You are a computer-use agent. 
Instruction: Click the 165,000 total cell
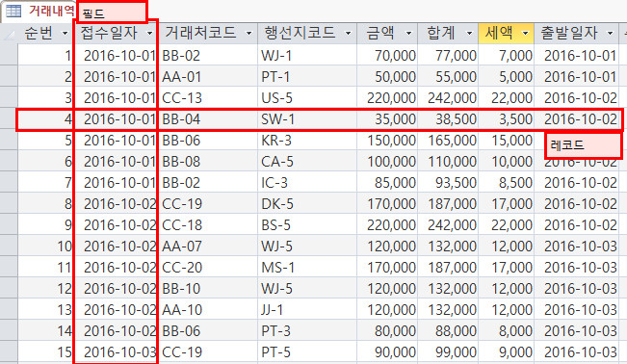[x=448, y=140]
